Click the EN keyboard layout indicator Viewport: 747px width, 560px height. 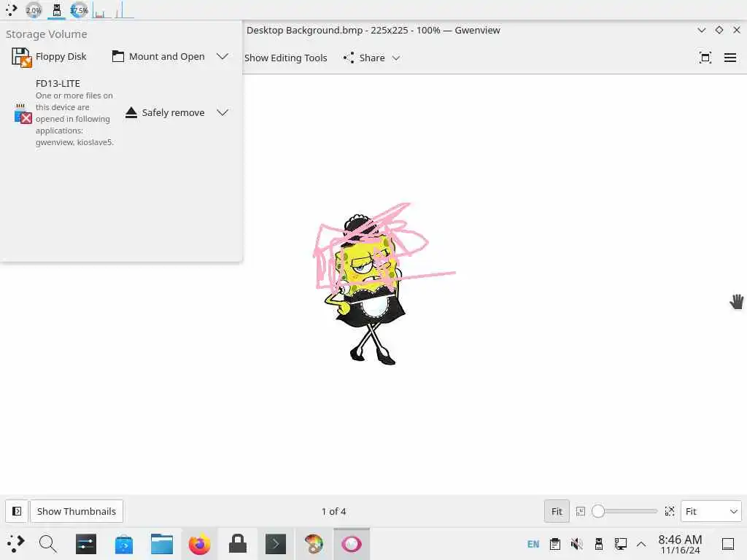(x=533, y=544)
